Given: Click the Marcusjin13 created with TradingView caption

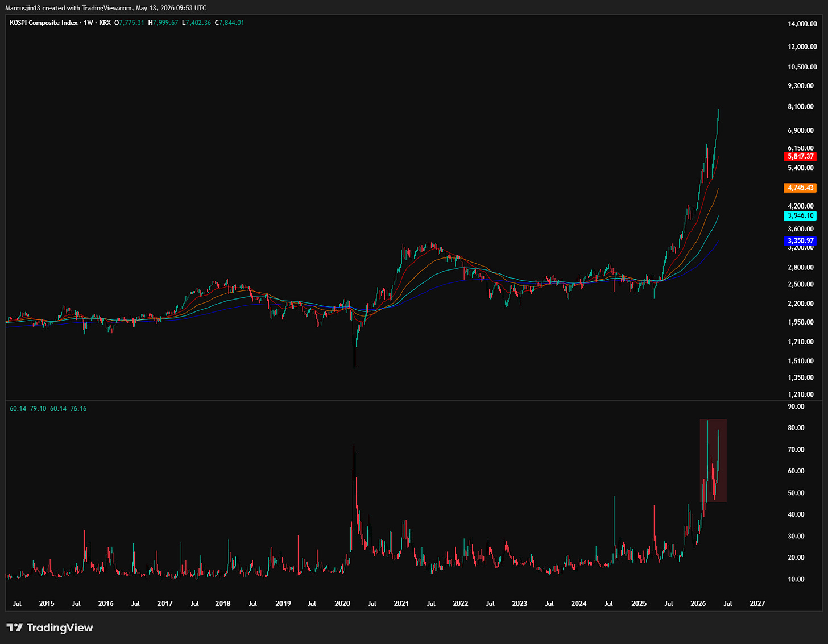Looking at the screenshot, I should click(106, 8).
